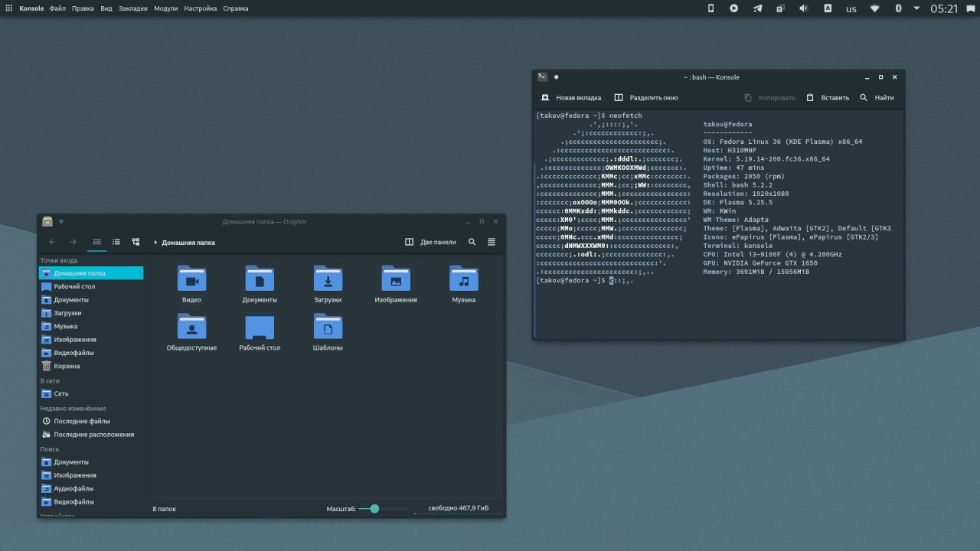Switch Dolphin to icons view mode
Image resolution: width=980 pixels, height=551 pixels.
[97, 242]
